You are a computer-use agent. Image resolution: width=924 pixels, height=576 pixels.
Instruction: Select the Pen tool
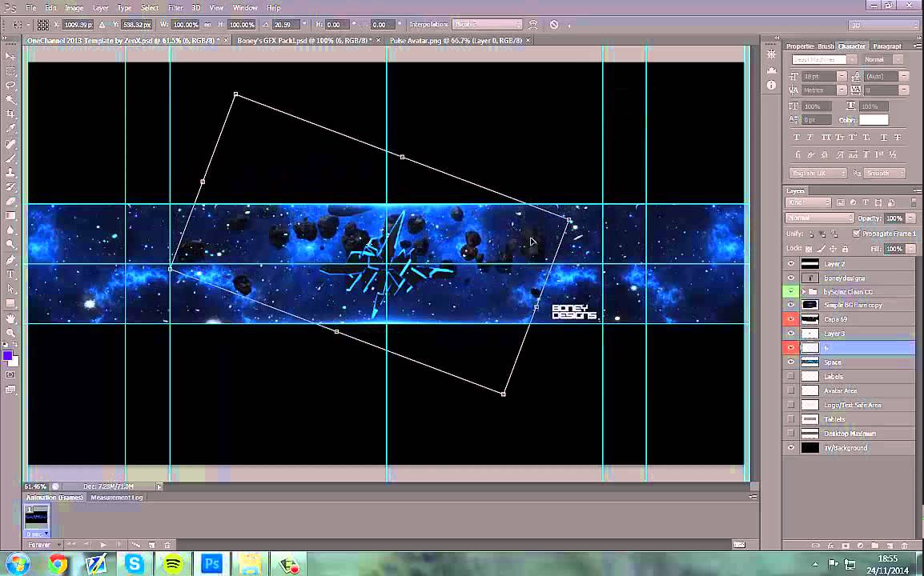(10, 259)
